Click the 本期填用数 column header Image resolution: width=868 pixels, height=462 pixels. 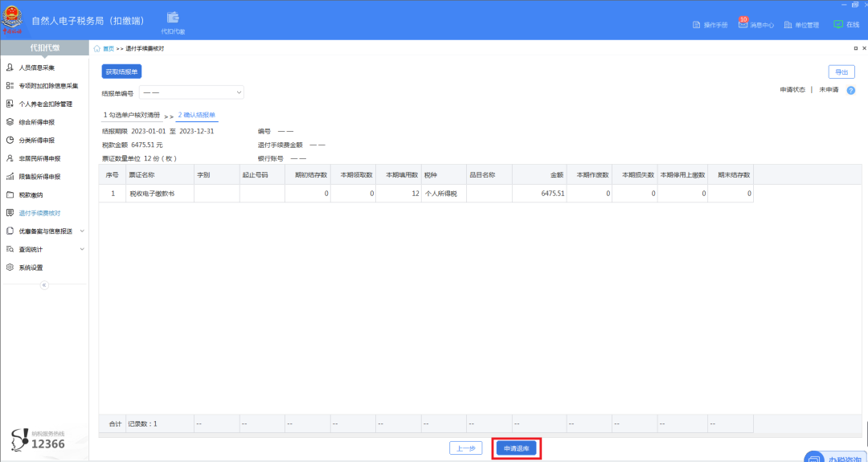click(399, 174)
